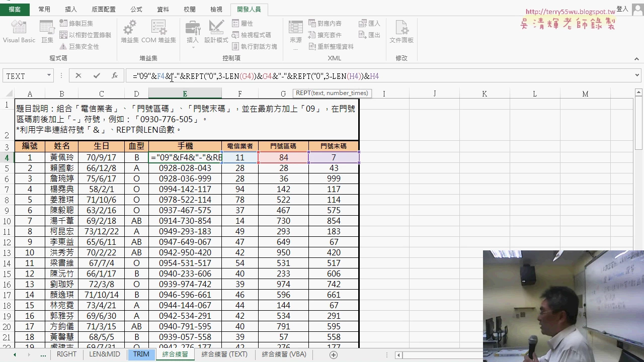Click the REPT function tooltip link
644x362 pixels.
pyautogui.click(x=303, y=93)
